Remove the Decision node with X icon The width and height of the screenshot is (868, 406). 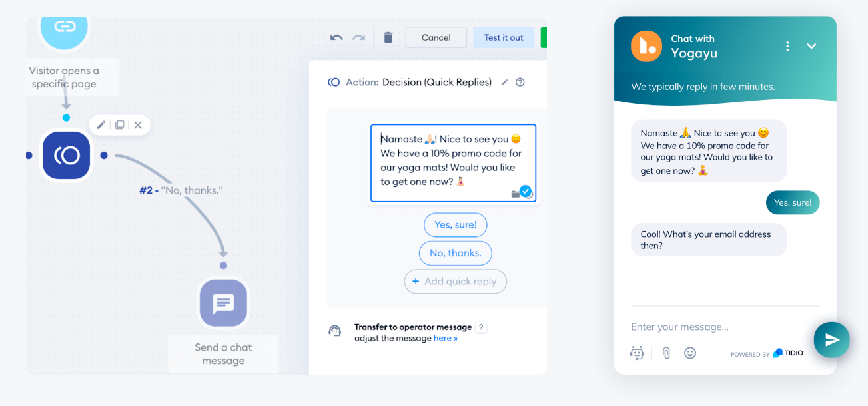coord(138,124)
